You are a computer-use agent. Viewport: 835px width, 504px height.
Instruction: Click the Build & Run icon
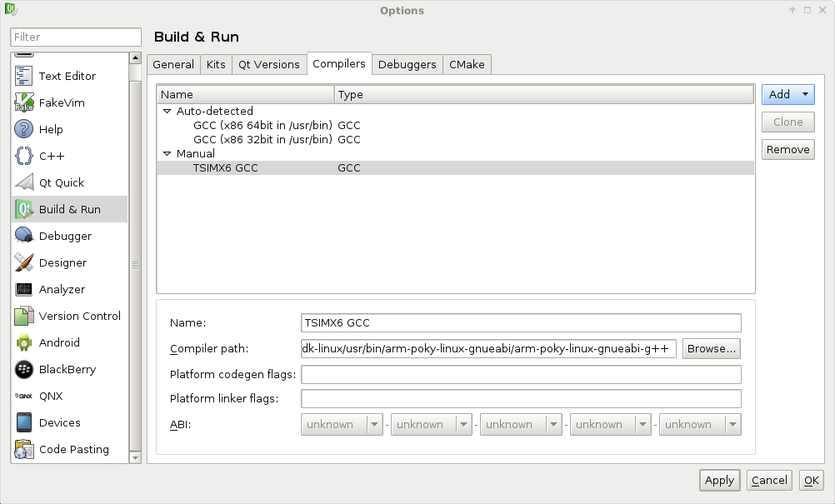23,209
